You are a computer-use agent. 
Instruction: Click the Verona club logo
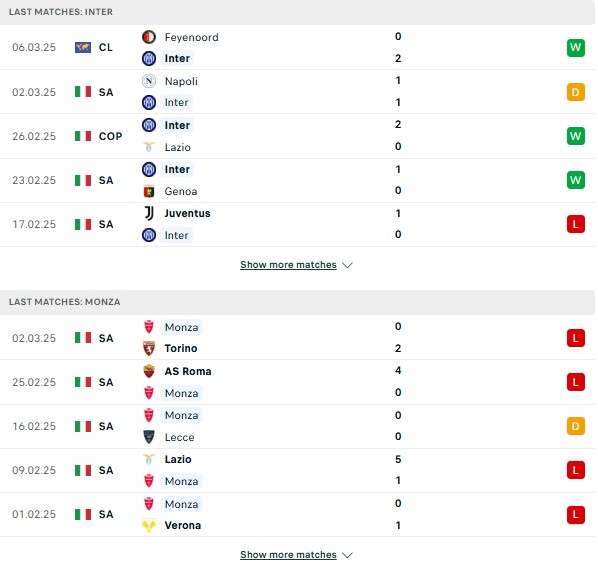pos(149,526)
